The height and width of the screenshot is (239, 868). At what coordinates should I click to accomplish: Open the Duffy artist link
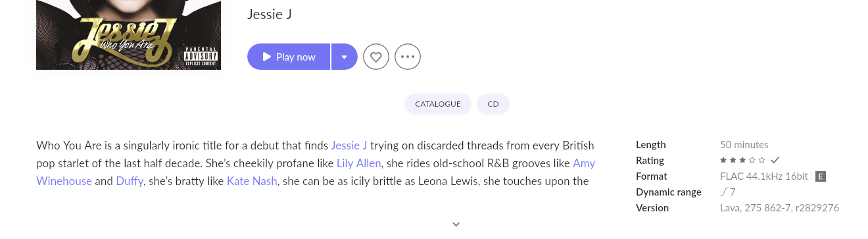[130, 180]
